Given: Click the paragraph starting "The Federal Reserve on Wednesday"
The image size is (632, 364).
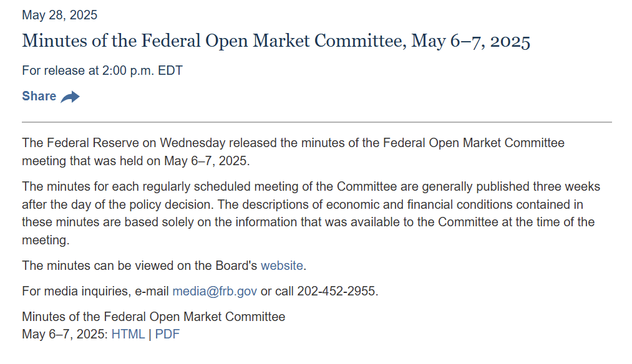Looking at the screenshot, I should point(293,143).
